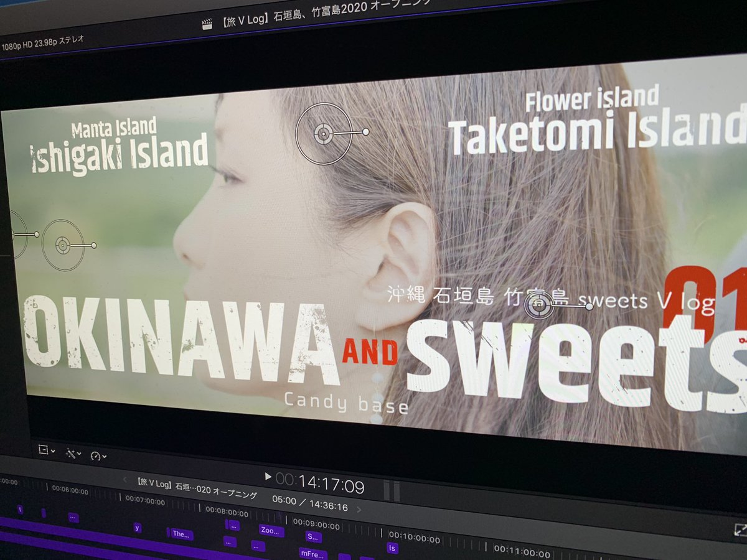The width and height of the screenshot is (747, 560).
Task: Select the OKINAWA title in viewer
Action: click(x=182, y=340)
